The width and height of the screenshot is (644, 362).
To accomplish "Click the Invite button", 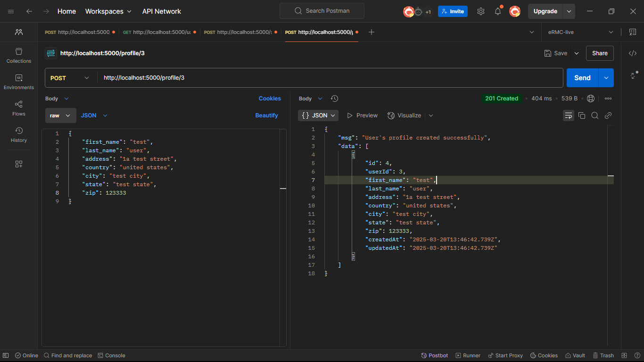I will (453, 11).
